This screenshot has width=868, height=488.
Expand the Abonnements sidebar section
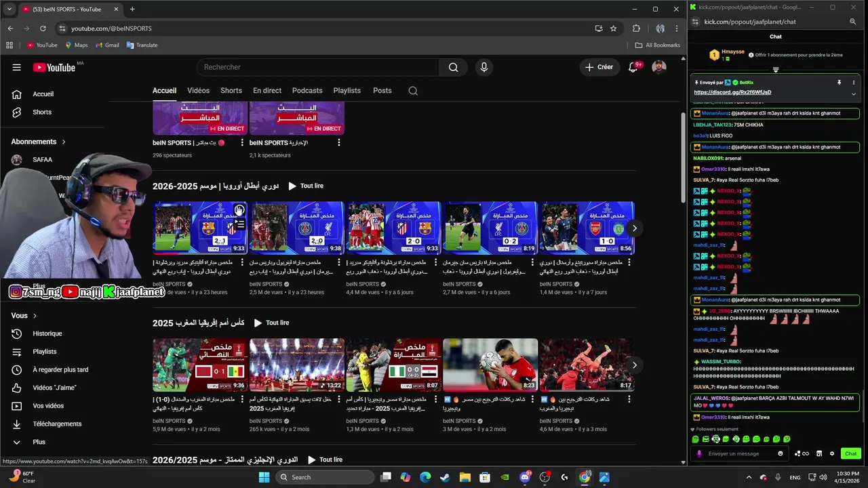(39, 142)
